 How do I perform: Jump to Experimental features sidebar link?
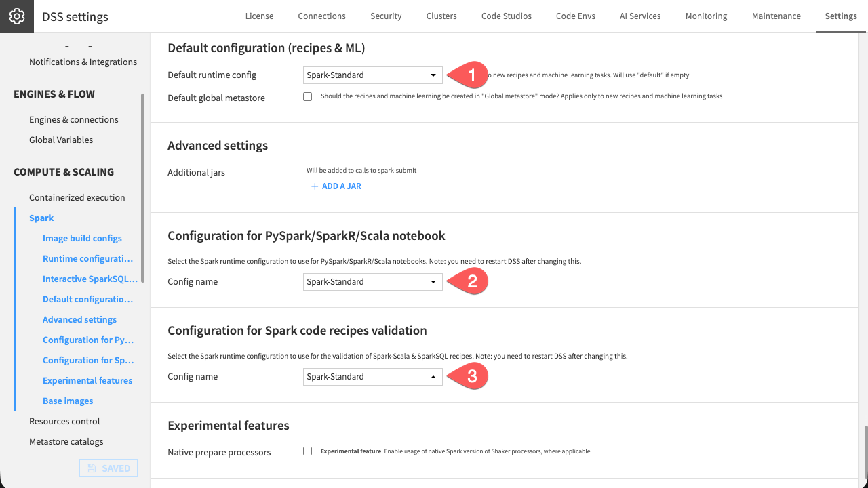87,380
